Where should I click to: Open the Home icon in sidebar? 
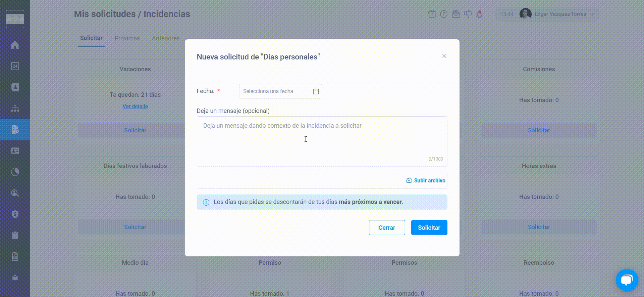(x=15, y=45)
